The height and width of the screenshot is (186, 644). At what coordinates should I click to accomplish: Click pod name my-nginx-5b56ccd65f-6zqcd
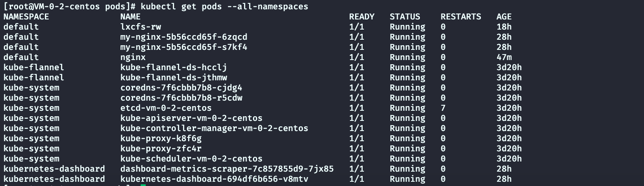coord(183,37)
